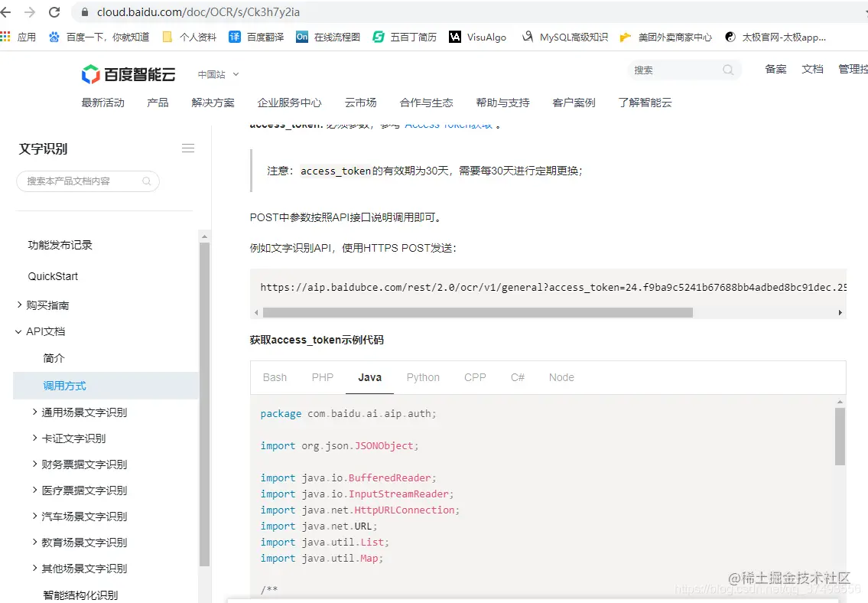The width and height of the screenshot is (868, 603).
Task: Click the 百度智能云 logo
Action: (x=128, y=74)
